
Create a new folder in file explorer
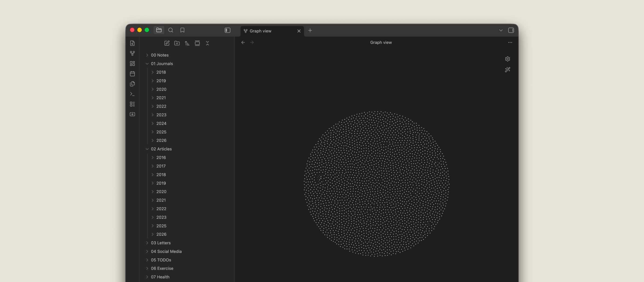point(177,43)
